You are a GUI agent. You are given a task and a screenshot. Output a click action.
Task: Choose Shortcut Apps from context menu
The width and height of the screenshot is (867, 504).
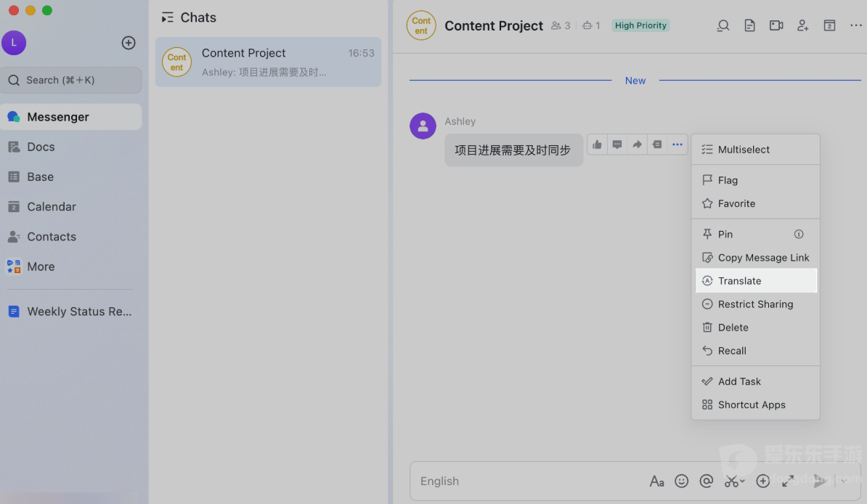point(756,405)
